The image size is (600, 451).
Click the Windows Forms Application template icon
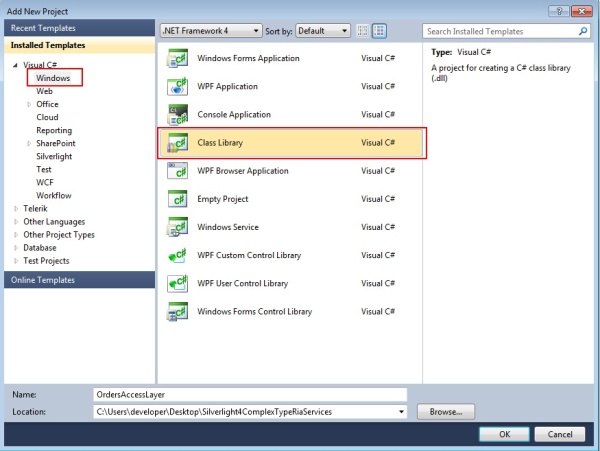click(x=177, y=58)
